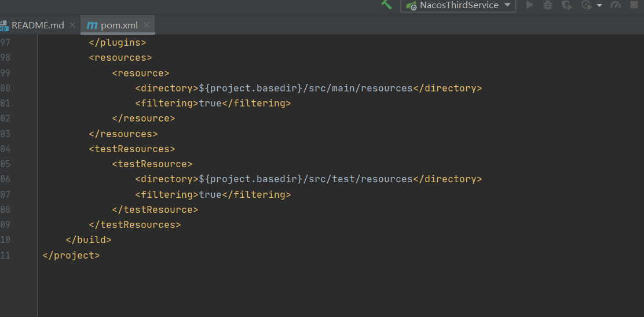Click the Stop square icon
Screen dimensions: 644x317
tap(634, 5)
